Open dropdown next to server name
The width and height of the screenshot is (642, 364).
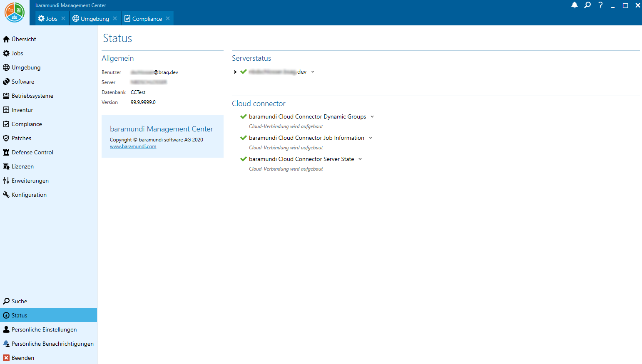click(313, 72)
